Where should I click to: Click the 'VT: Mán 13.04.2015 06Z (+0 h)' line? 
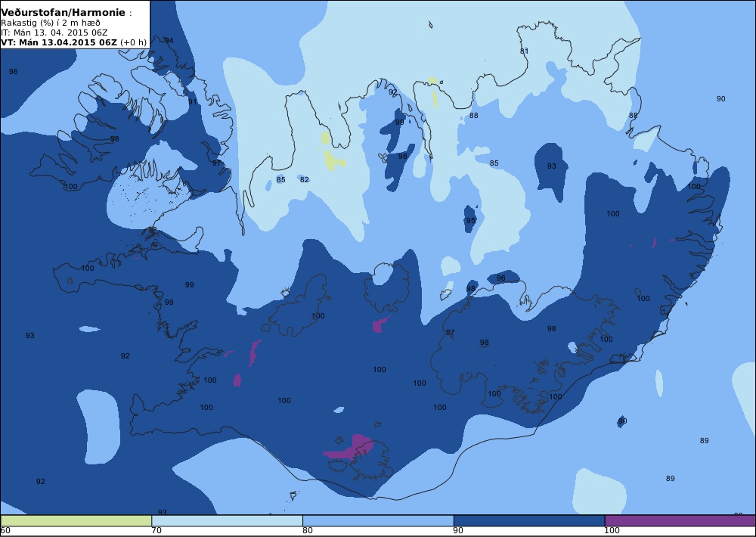73,42
